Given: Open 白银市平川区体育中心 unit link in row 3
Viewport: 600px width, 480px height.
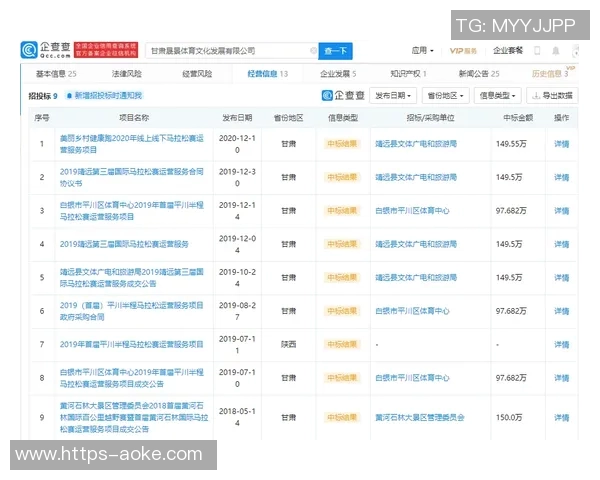Looking at the screenshot, I should tap(412, 211).
